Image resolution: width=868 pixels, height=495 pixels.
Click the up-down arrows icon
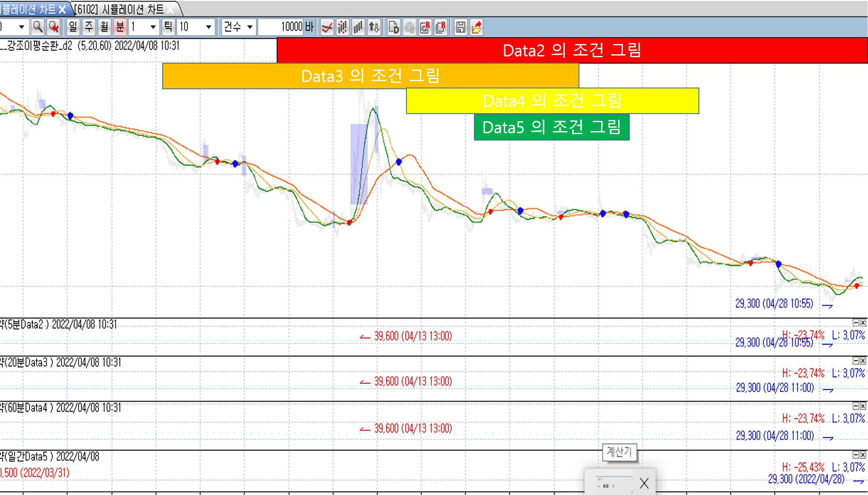tap(374, 27)
